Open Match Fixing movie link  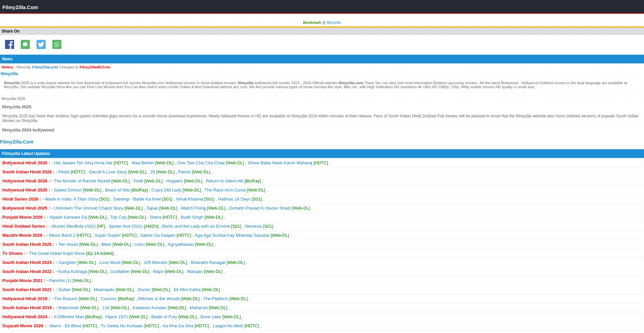(194, 208)
